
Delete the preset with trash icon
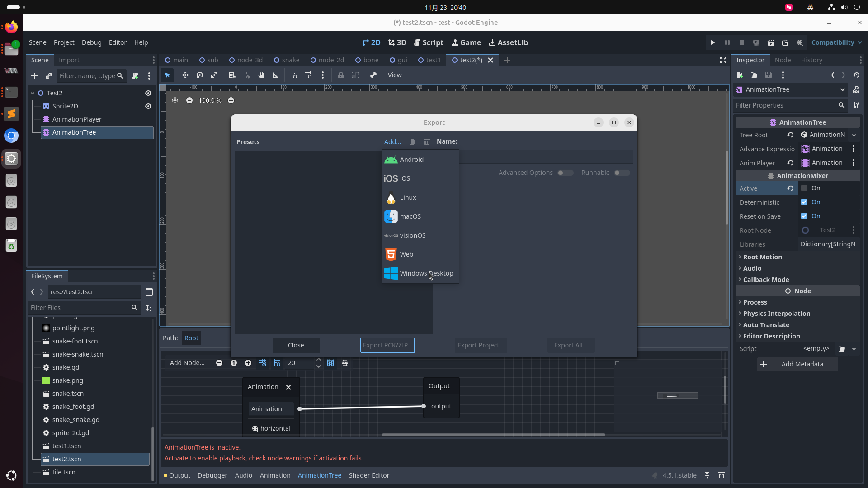(x=426, y=142)
